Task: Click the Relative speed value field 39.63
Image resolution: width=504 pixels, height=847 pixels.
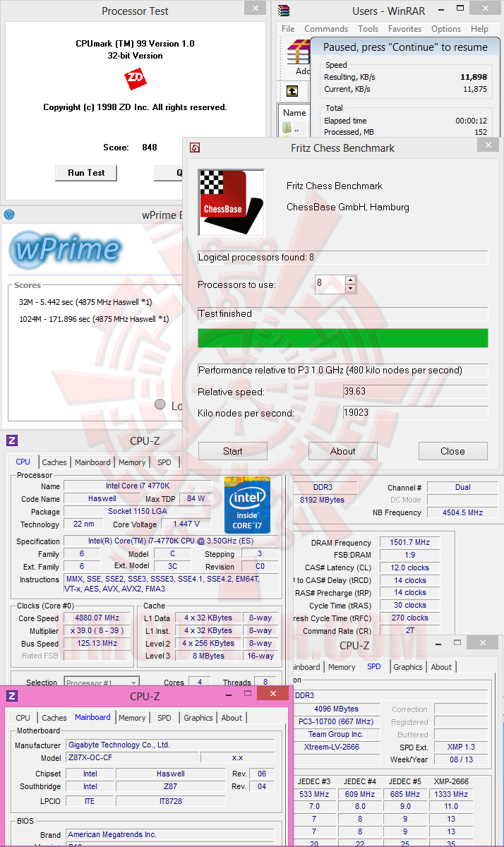Action: point(415,391)
